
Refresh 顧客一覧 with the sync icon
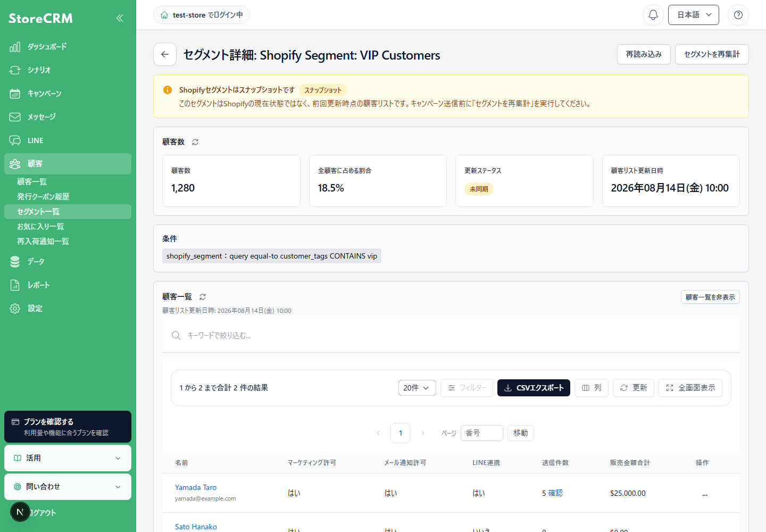click(x=203, y=297)
